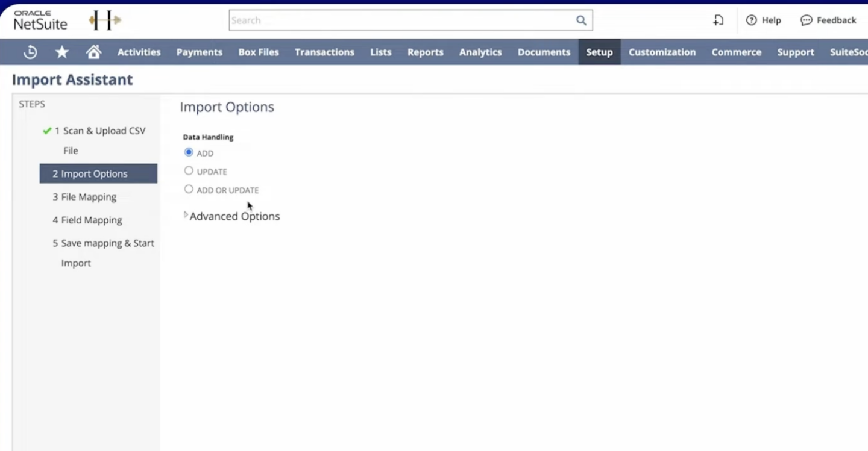Click the Help question-mark icon
The height and width of the screenshot is (451, 868).
[x=751, y=20]
